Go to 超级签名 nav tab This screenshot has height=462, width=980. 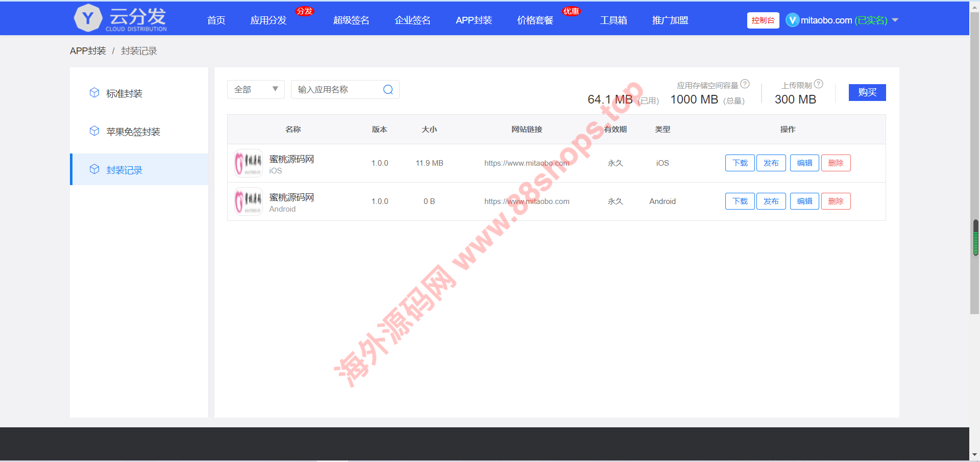coord(351,20)
